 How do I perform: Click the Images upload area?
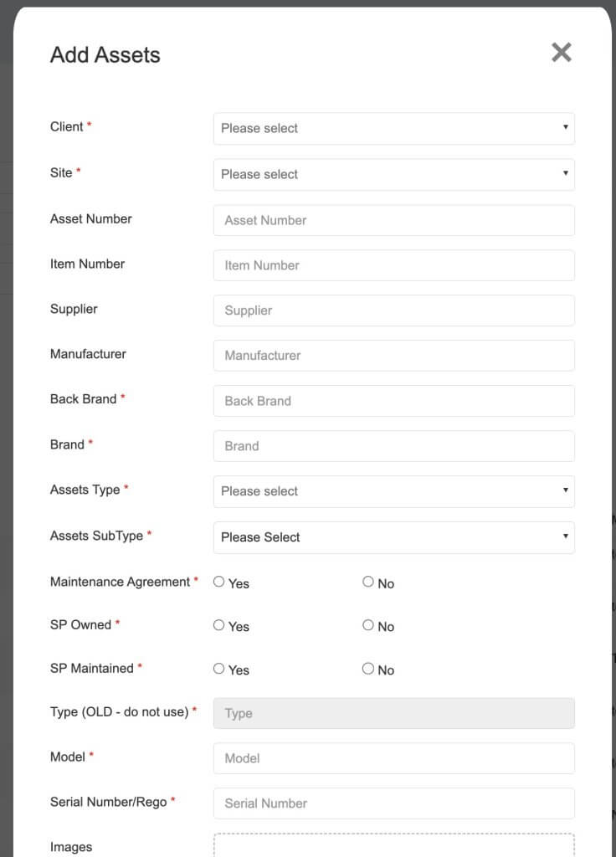click(x=393, y=845)
